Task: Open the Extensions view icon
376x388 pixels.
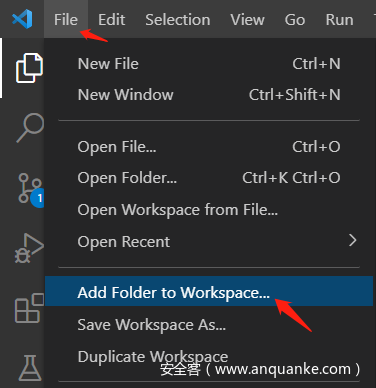Action: click(29, 308)
